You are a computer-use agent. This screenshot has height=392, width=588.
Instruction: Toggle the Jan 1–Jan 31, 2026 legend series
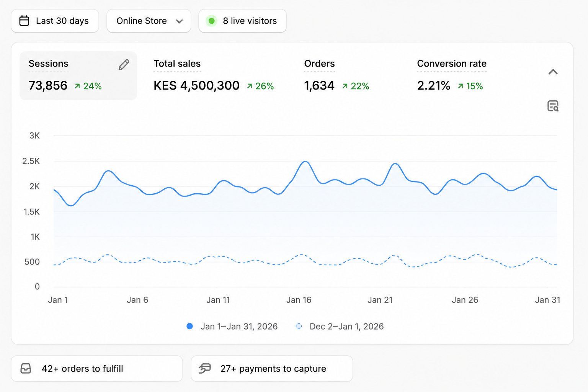[x=232, y=327]
